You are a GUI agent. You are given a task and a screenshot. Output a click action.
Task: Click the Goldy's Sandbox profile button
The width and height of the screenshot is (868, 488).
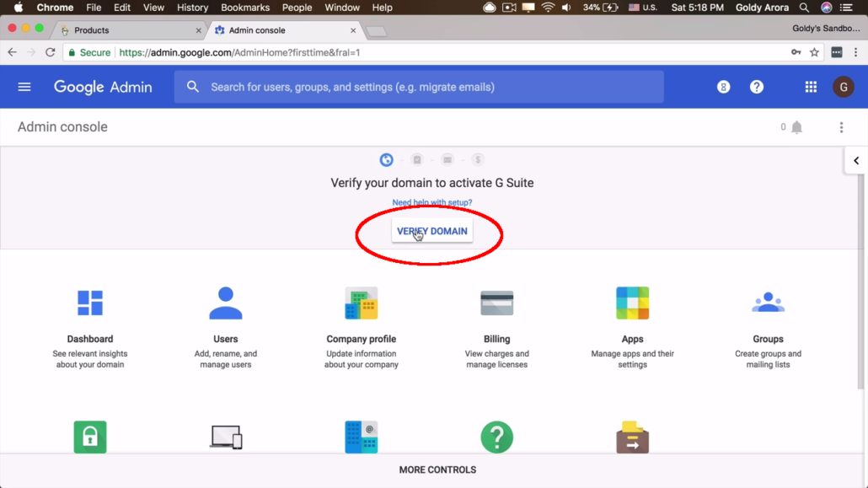click(826, 29)
